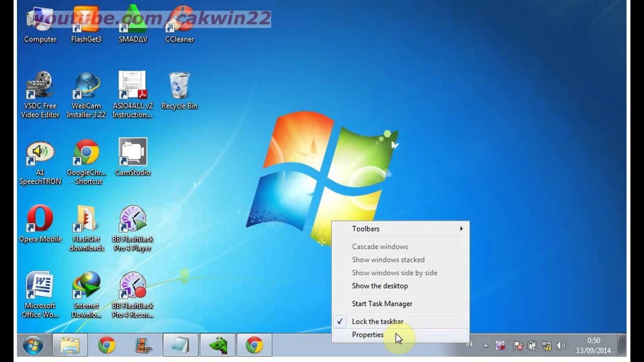Open the volume speaker in system tray

[560, 345]
